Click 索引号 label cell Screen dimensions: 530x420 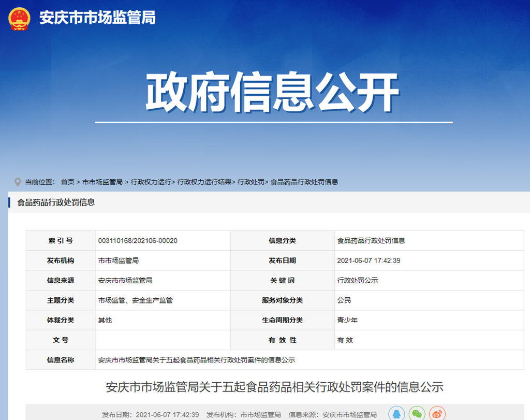[61, 241]
